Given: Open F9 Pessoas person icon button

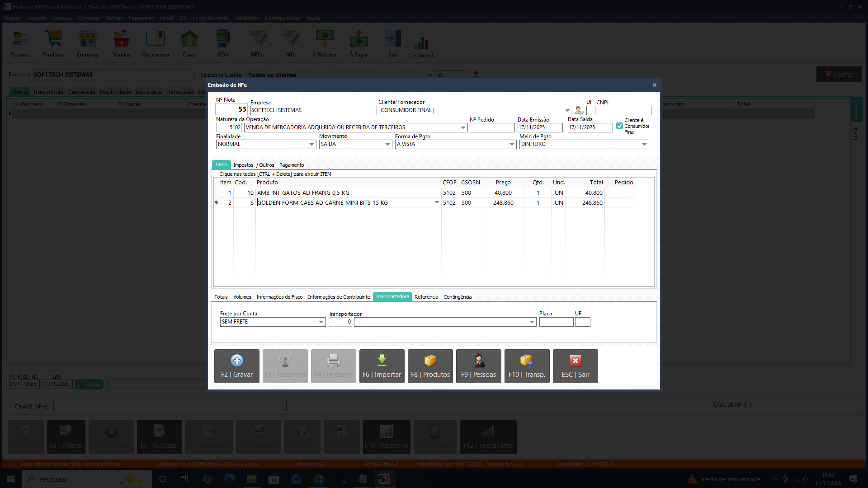Looking at the screenshot, I should pyautogui.click(x=478, y=366).
